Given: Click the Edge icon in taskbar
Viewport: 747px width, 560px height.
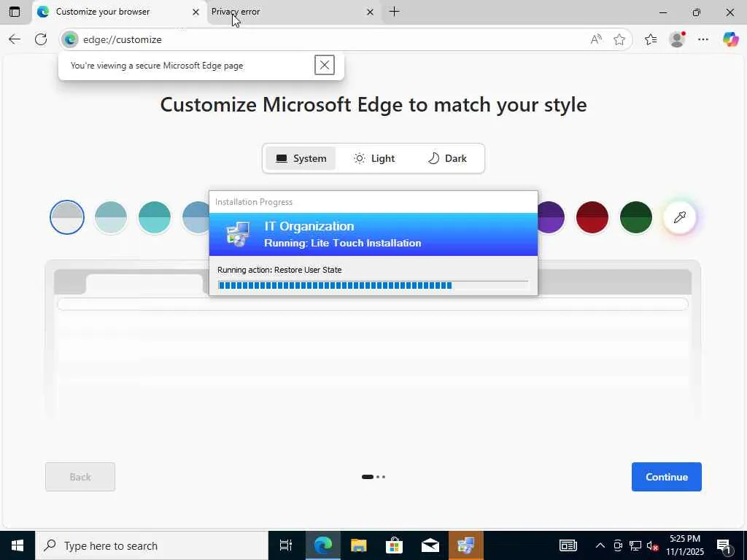Looking at the screenshot, I should click(x=322, y=545).
